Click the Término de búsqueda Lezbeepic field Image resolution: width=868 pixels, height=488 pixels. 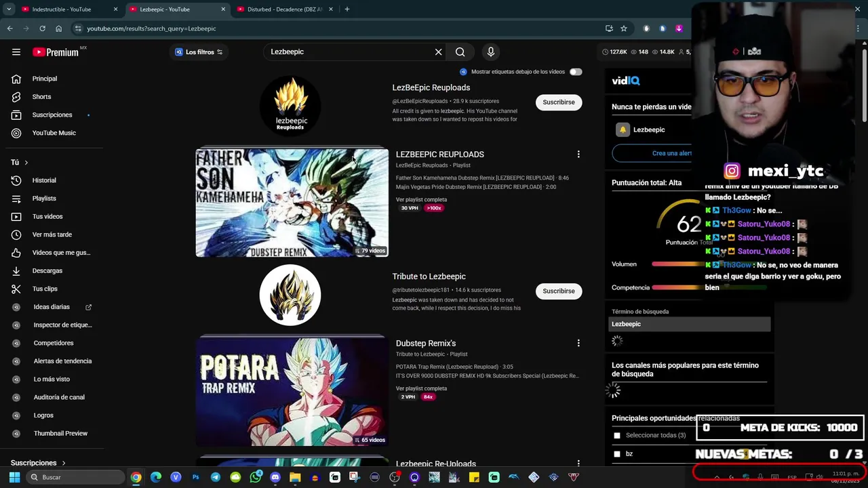[690, 325]
